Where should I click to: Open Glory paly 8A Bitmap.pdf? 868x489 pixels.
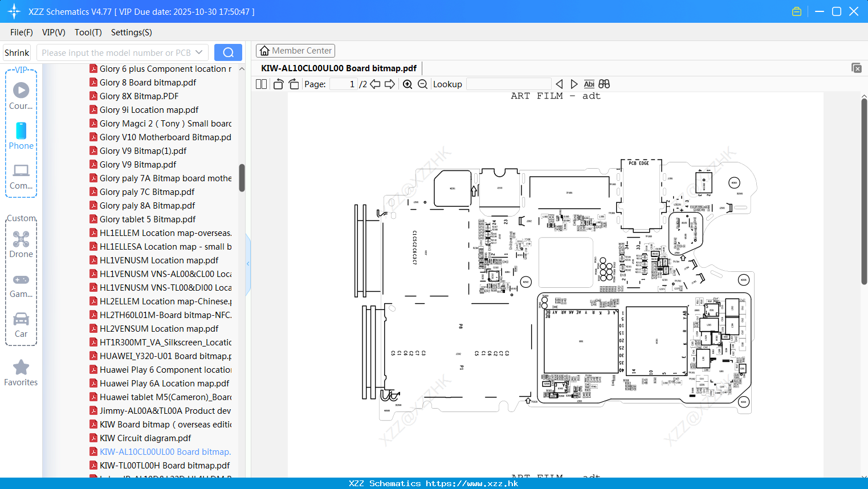[142, 205]
